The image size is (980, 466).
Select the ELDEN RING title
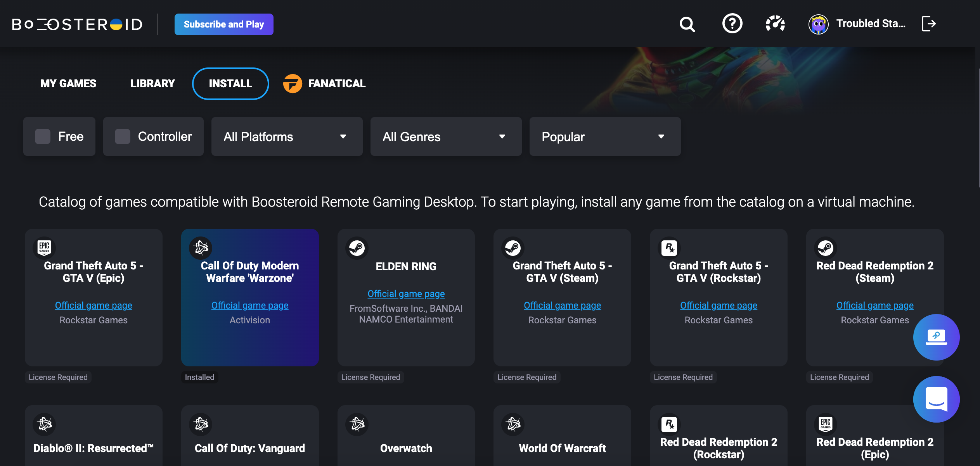tap(406, 266)
